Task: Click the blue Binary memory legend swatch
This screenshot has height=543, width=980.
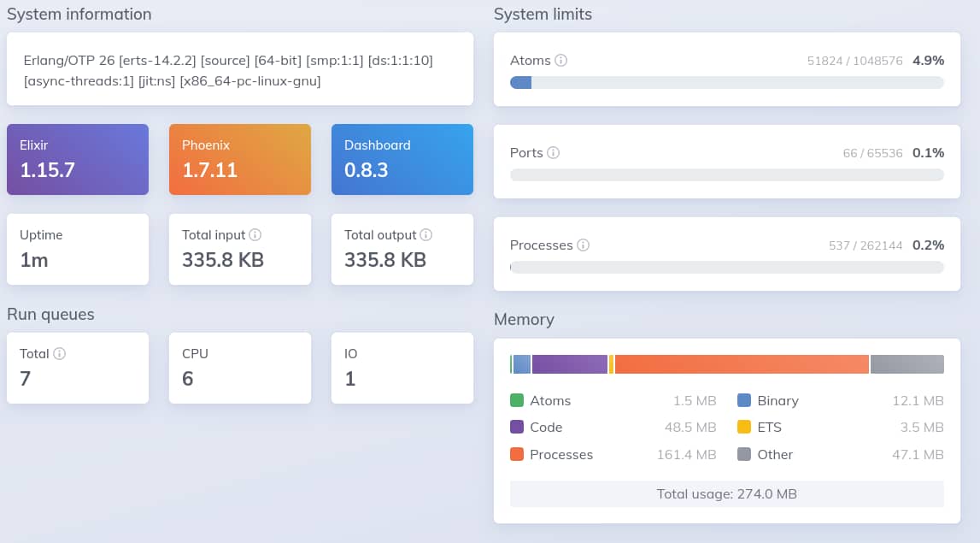Action: click(x=744, y=401)
